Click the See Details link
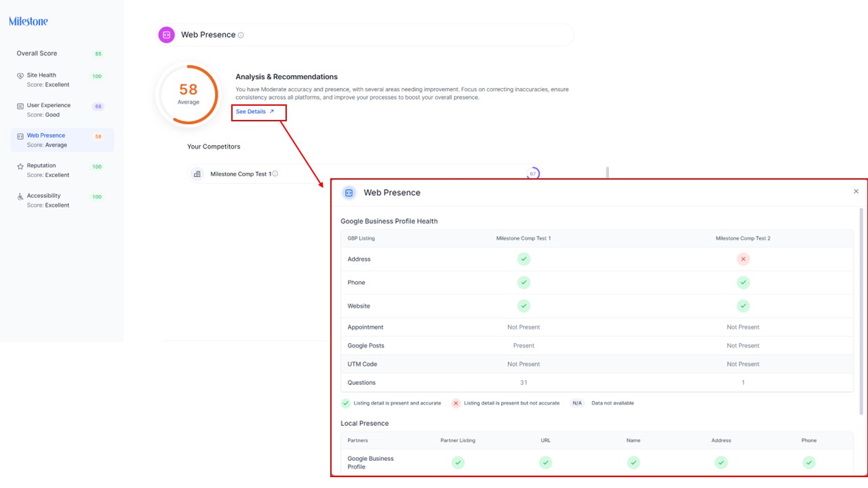The height and width of the screenshot is (488, 868). [x=255, y=112]
